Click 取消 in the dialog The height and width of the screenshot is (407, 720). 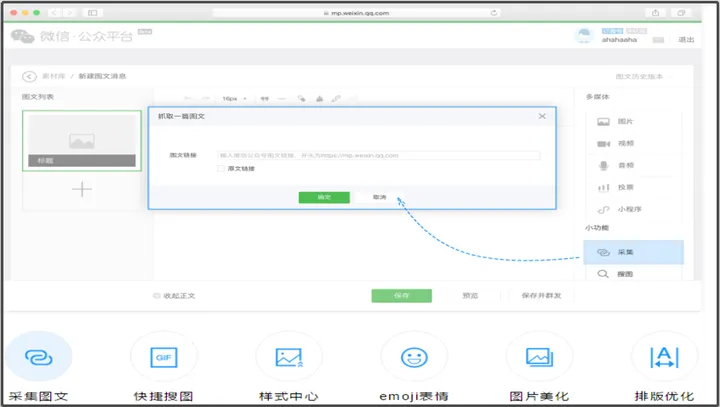379,197
